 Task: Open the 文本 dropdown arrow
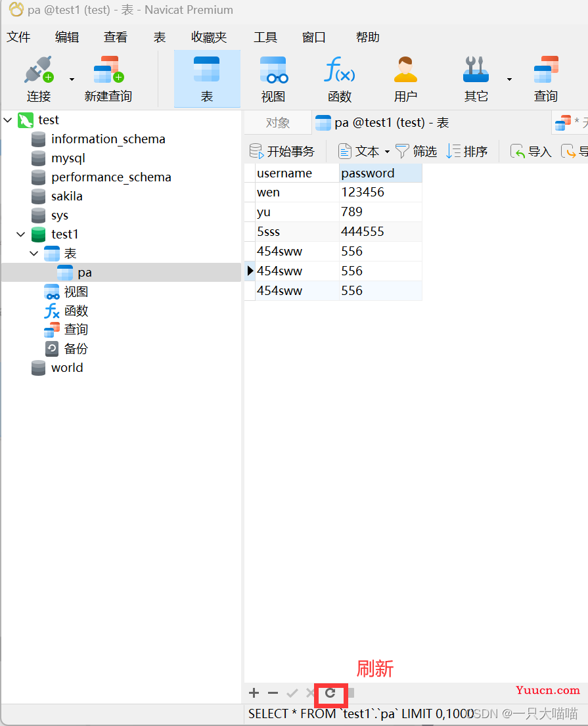pyautogui.click(x=387, y=151)
